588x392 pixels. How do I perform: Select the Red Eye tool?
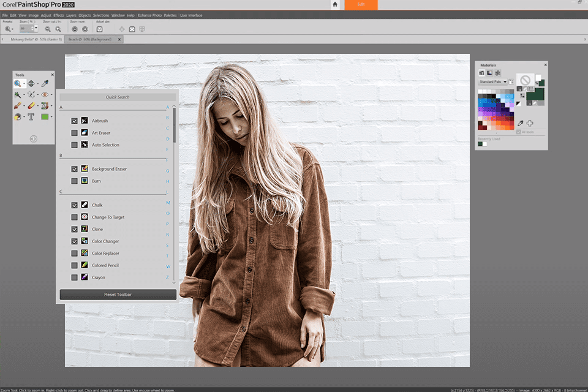pyautogui.click(x=45, y=94)
